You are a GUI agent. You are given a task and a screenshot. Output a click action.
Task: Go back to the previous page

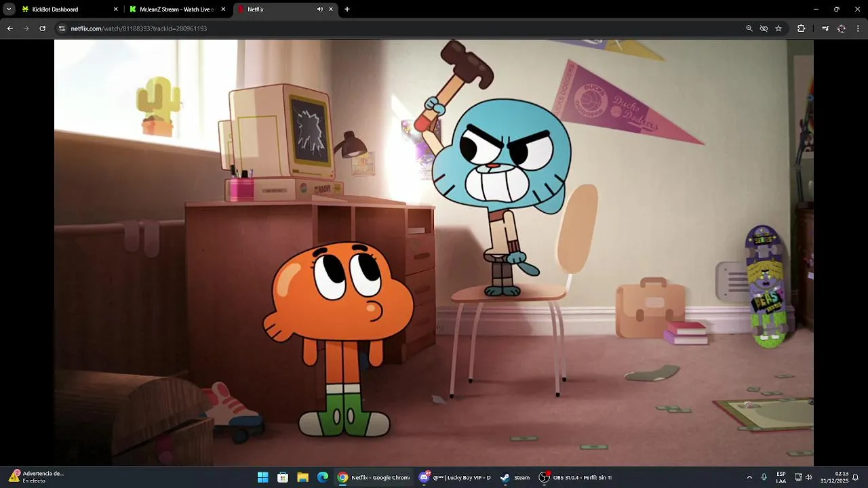10,28
